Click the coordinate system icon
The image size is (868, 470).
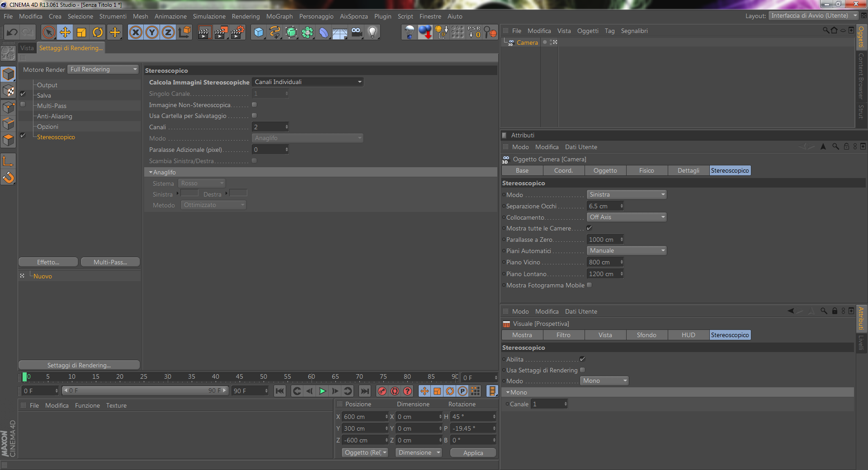pos(184,33)
